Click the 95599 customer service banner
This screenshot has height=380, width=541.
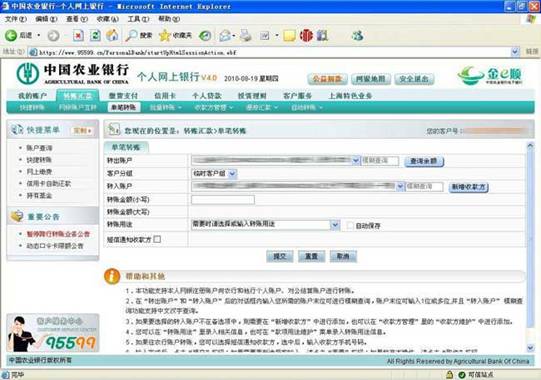[53, 333]
